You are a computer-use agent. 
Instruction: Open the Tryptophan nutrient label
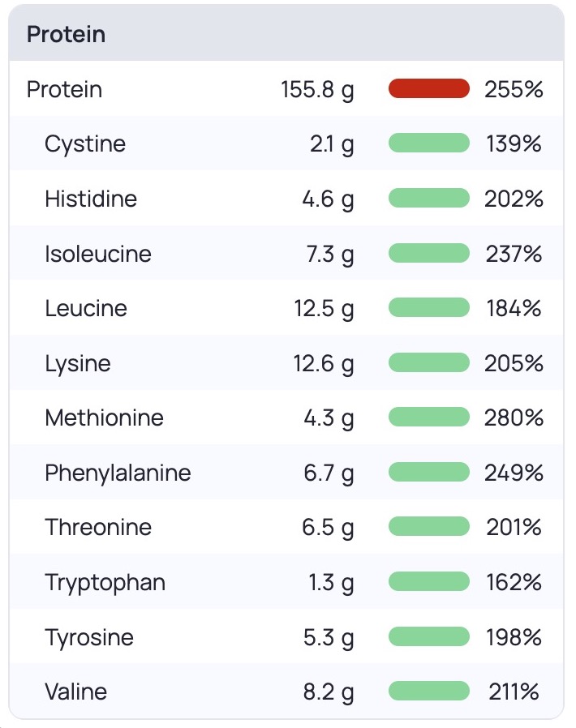tap(105, 582)
